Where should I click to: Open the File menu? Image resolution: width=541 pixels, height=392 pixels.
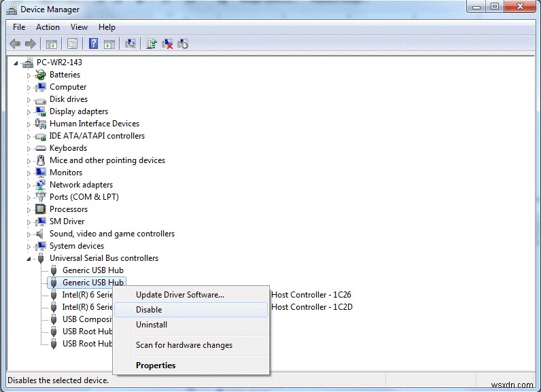click(19, 27)
